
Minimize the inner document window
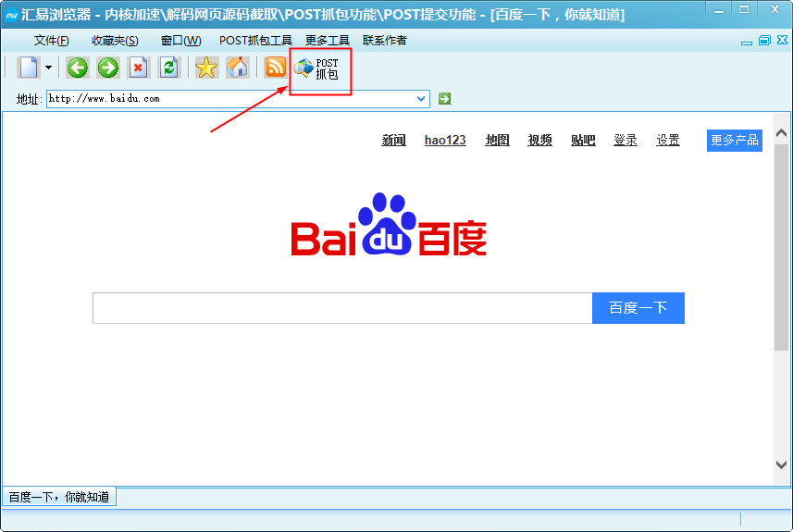click(x=747, y=41)
